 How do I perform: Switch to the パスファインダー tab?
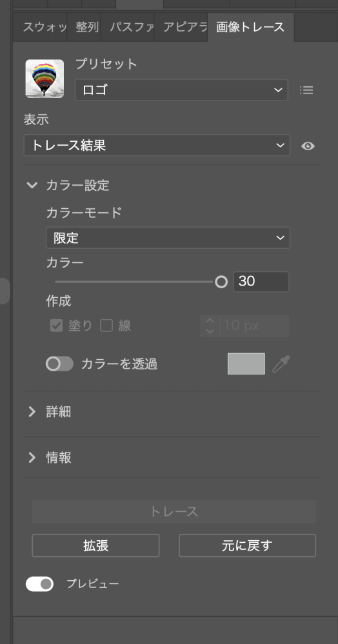click(128, 27)
